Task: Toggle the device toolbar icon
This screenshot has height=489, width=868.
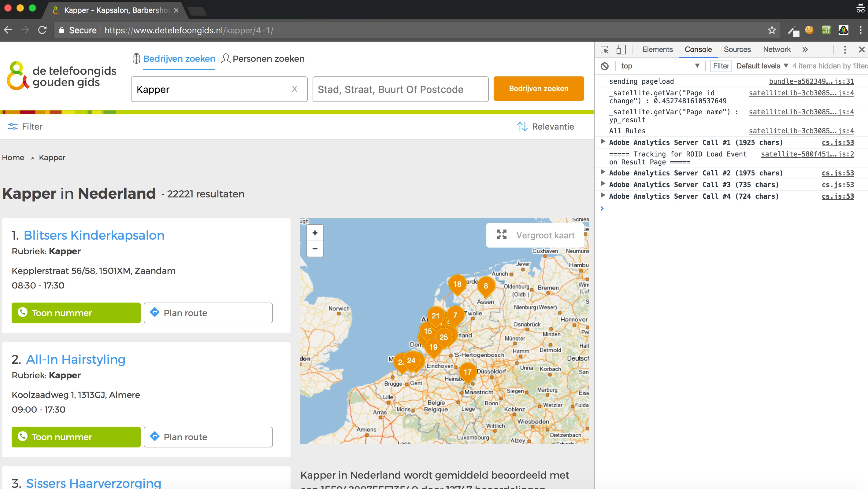Action: pos(621,50)
